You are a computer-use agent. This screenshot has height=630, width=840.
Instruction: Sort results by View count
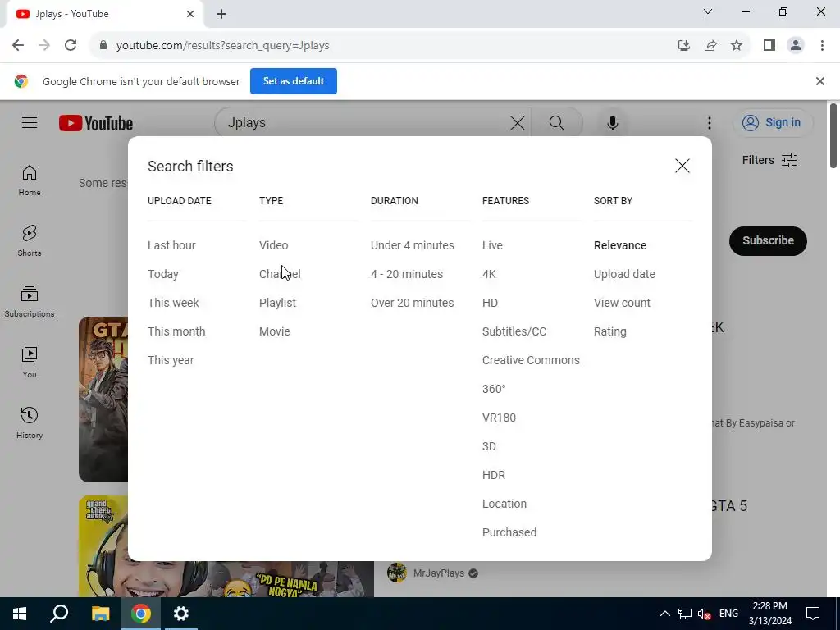click(622, 303)
